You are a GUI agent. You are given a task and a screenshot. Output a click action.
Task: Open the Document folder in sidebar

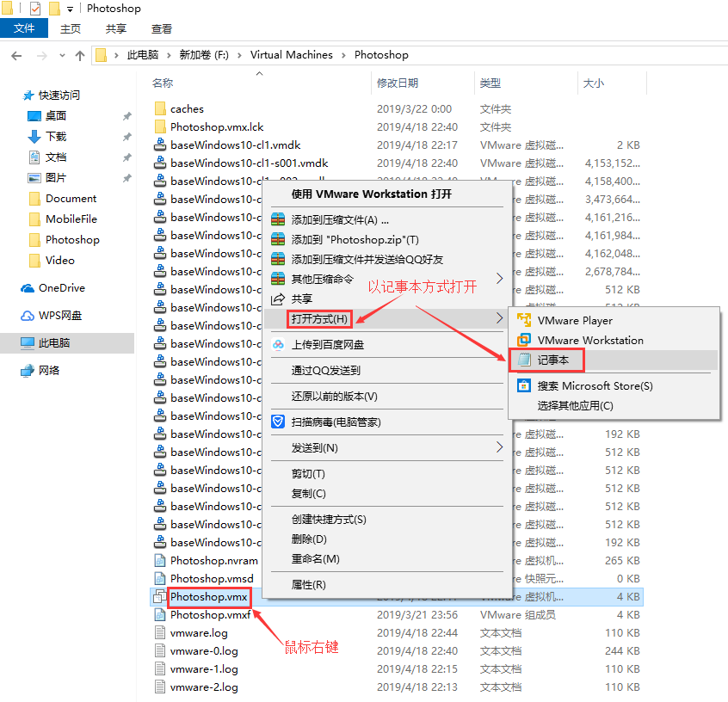click(x=71, y=198)
